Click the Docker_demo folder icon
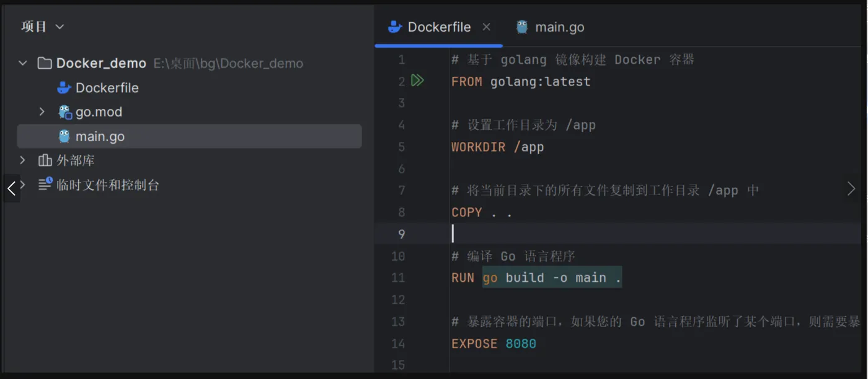Image resolution: width=868 pixels, height=379 pixels. coord(44,63)
